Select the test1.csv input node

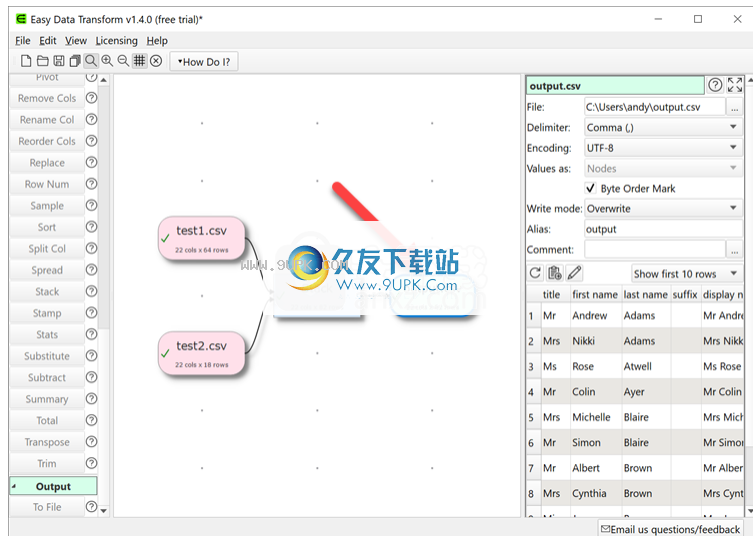(202, 238)
